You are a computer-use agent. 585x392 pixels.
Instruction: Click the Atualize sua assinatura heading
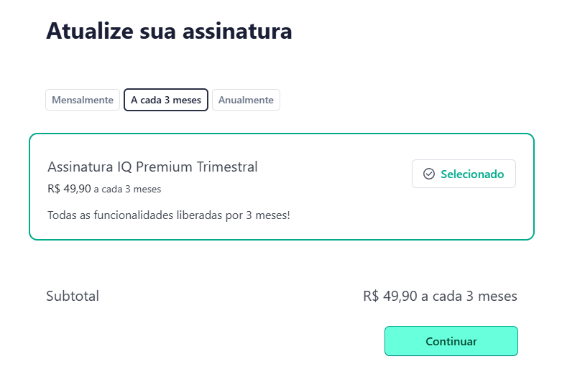169,32
